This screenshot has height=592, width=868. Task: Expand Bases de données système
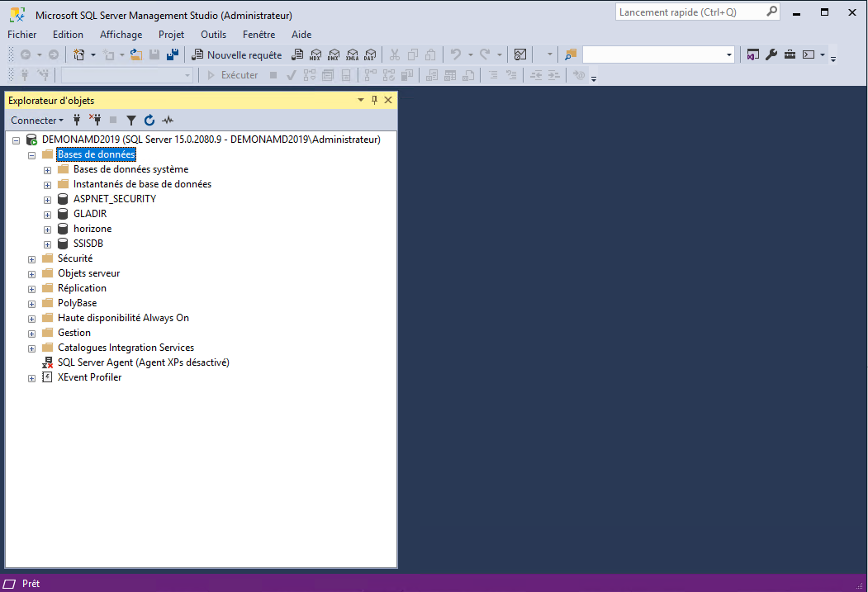48,170
